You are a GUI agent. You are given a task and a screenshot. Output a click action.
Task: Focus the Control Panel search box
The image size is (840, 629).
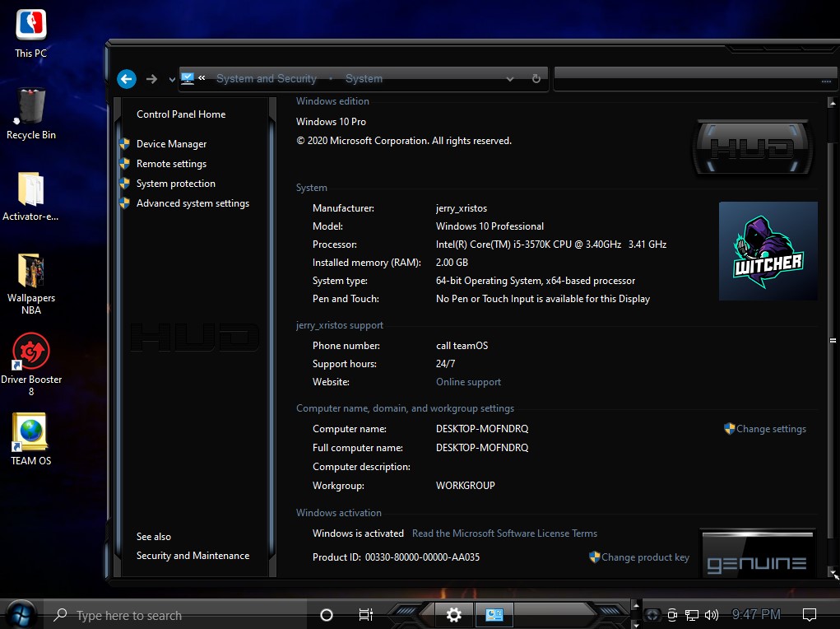[x=695, y=79]
